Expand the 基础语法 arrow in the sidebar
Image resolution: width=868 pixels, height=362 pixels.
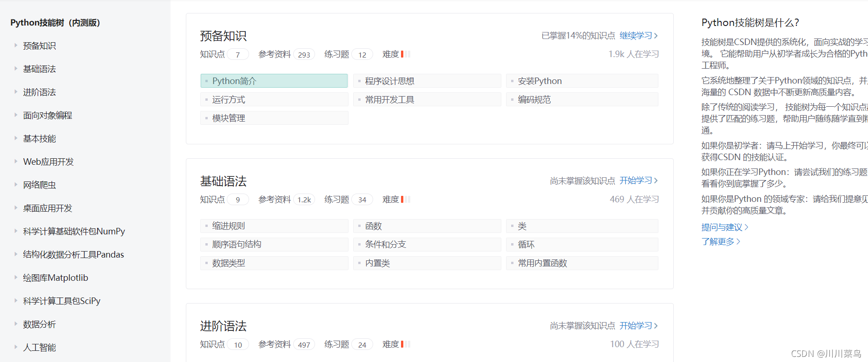16,69
